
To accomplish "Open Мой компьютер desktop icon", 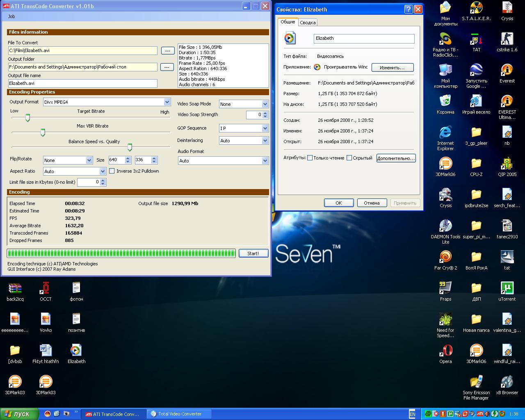I will [x=445, y=70].
